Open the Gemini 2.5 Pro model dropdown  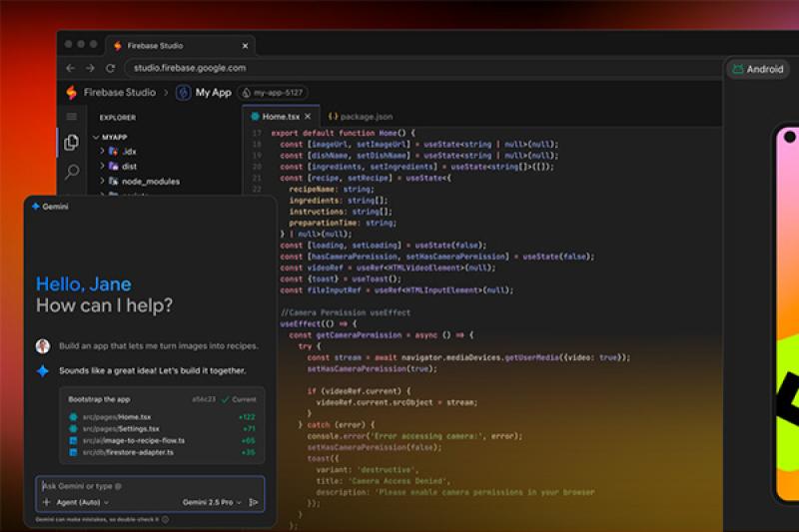(212, 502)
